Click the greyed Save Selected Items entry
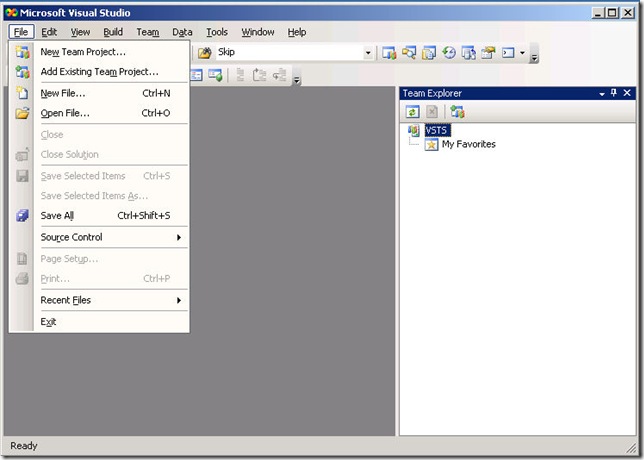Viewport: 644px width, 460px height. [111, 176]
